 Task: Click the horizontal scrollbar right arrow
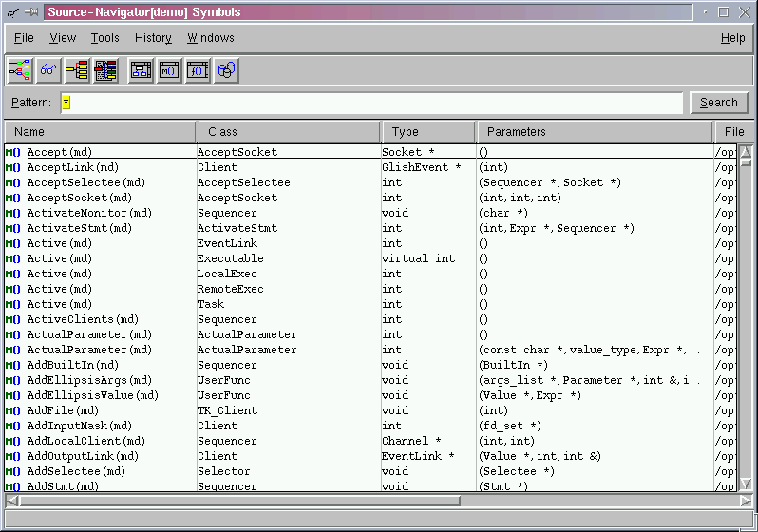point(746,501)
